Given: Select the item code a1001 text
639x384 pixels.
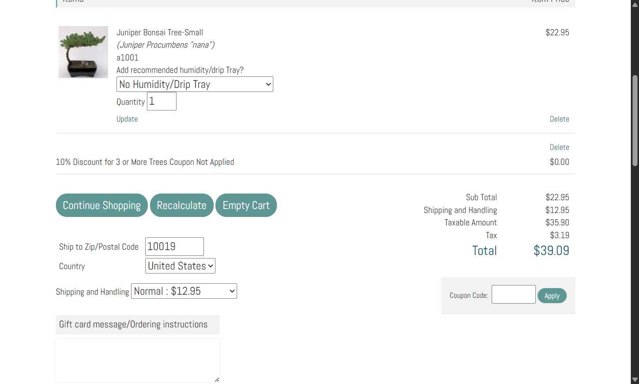Looking at the screenshot, I should coord(128,58).
